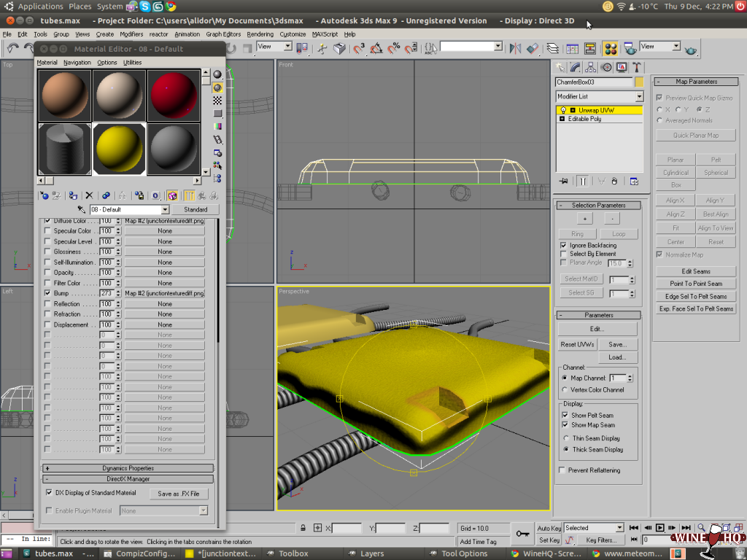Click the Diffuse Color map button
This screenshot has height=560, width=747.
point(165,221)
